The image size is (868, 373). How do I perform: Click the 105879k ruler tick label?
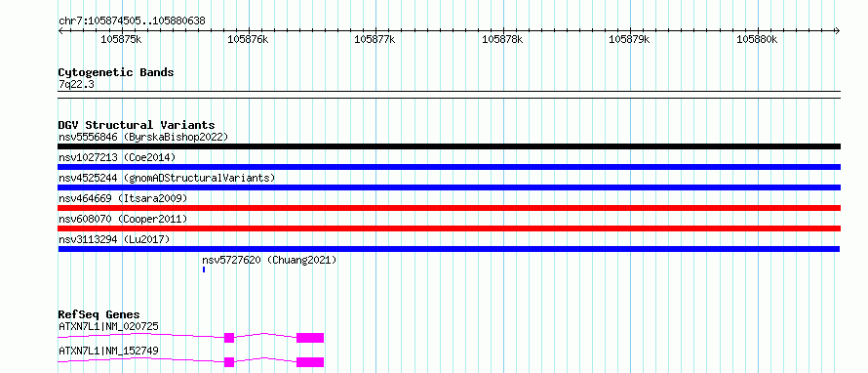[629, 39]
